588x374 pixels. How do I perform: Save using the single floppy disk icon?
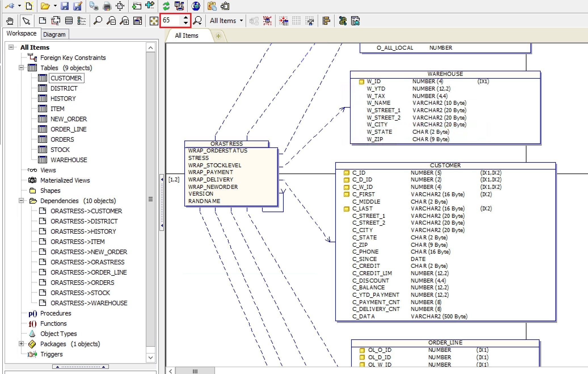tap(65, 6)
